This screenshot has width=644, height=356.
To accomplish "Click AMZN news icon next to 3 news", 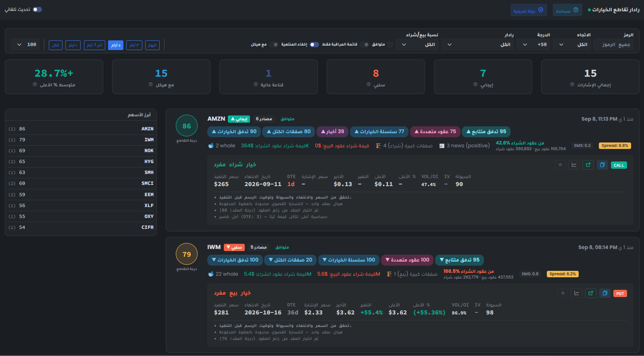I will (x=442, y=146).
